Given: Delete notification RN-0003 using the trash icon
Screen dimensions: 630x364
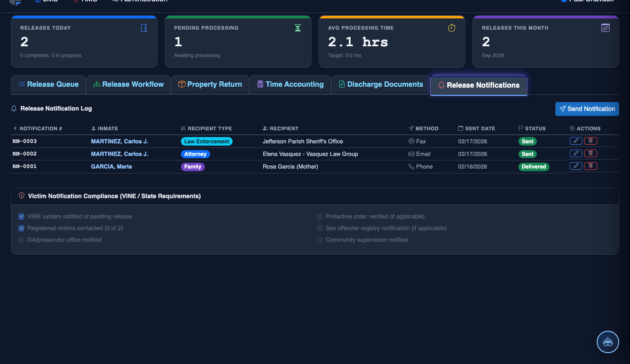Looking at the screenshot, I should coord(591,141).
